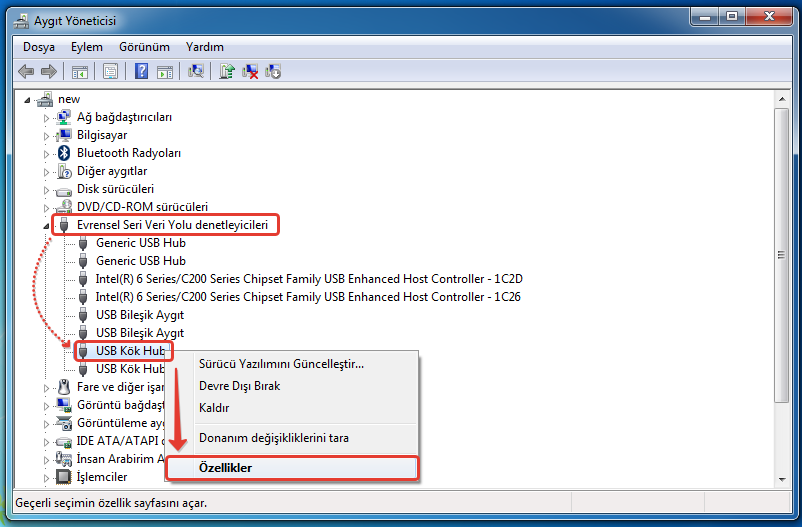
Task: Click Sürücü Yazılımını Güncelleştir option
Action: (281, 364)
